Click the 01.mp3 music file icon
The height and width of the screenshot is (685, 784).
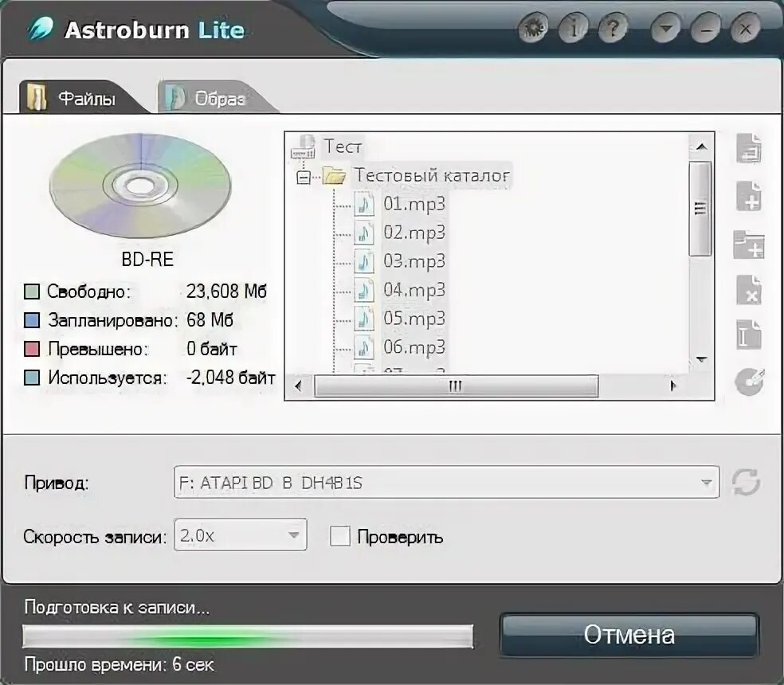pos(364,204)
